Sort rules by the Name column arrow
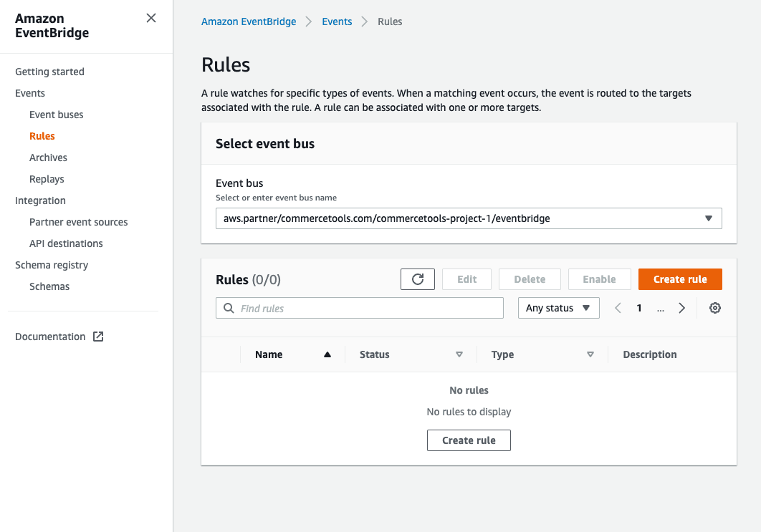The image size is (761, 532). click(327, 354)
